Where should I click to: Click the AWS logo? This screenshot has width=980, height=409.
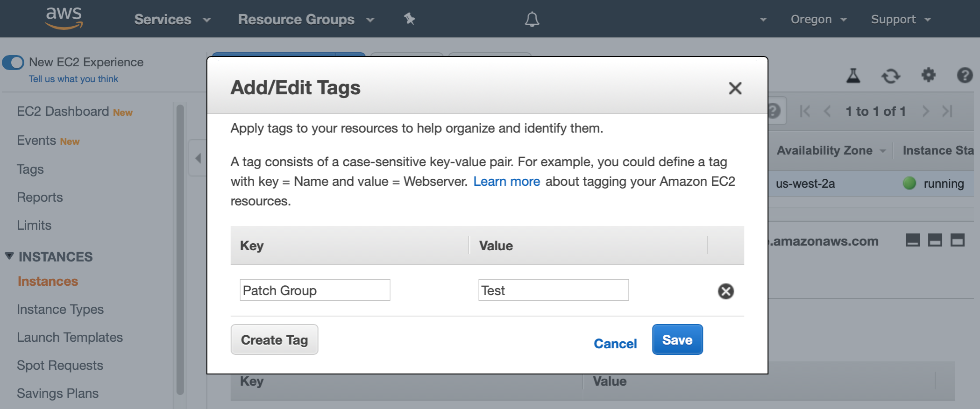pos(64,18)
